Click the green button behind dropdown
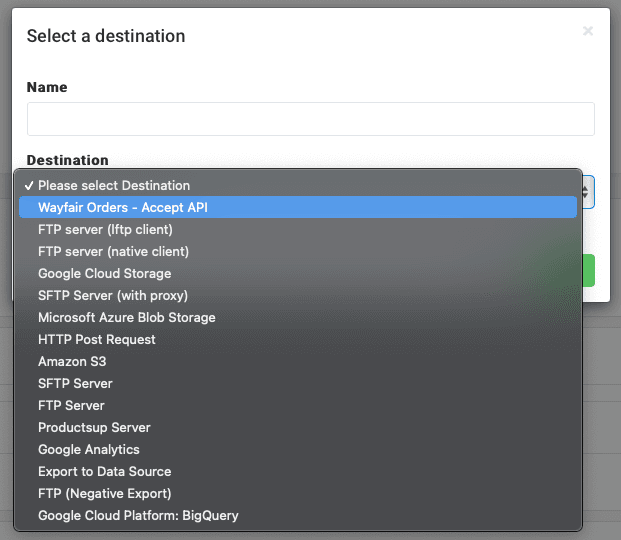The height and width of the screenshot is (540, 621). pyautogui.click(x=589, y=271)
